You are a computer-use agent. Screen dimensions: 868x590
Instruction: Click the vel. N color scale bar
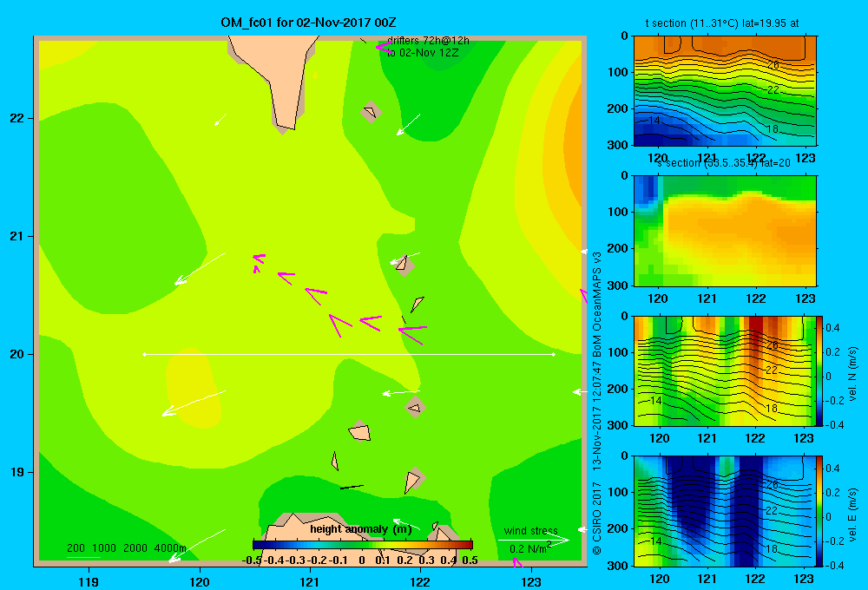tap(820, 370)
